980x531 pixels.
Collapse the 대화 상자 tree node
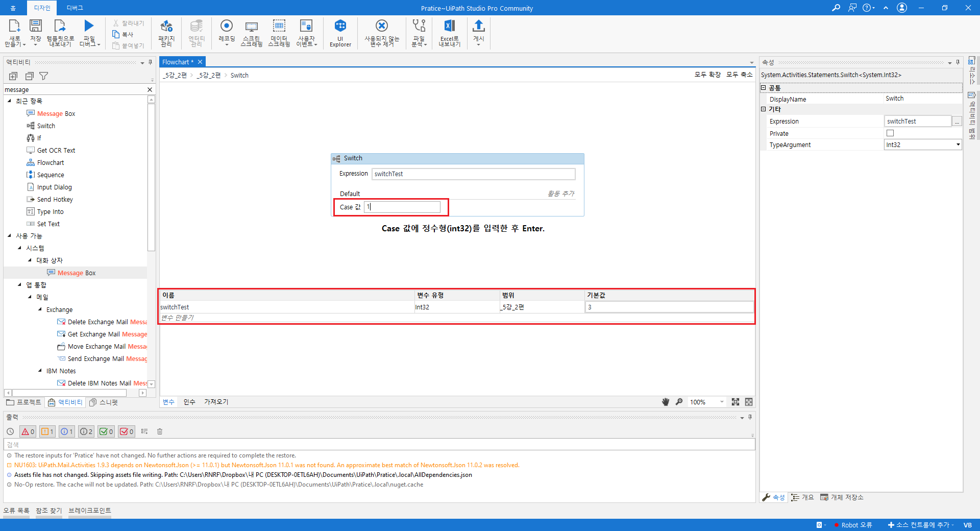click(x=30, y=260)
